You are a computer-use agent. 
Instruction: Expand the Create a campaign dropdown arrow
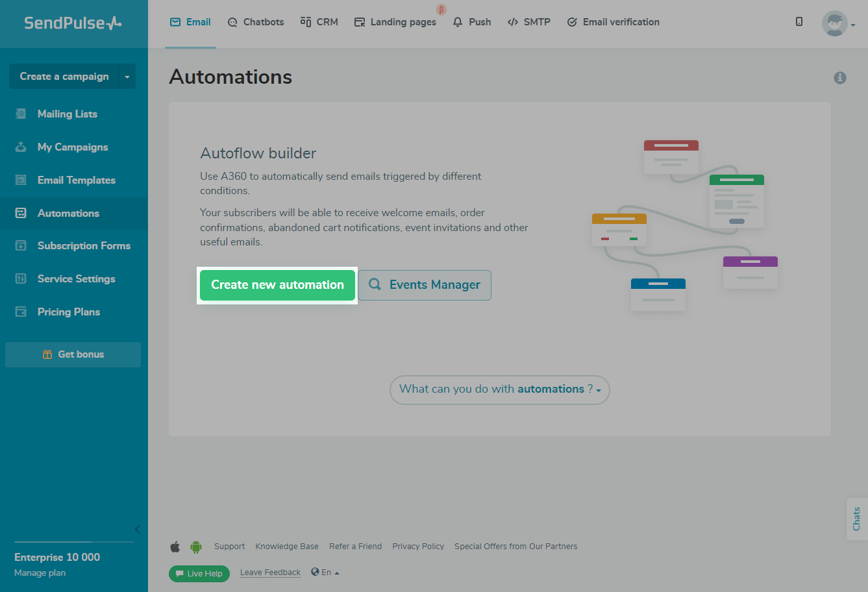coord(127,77)
